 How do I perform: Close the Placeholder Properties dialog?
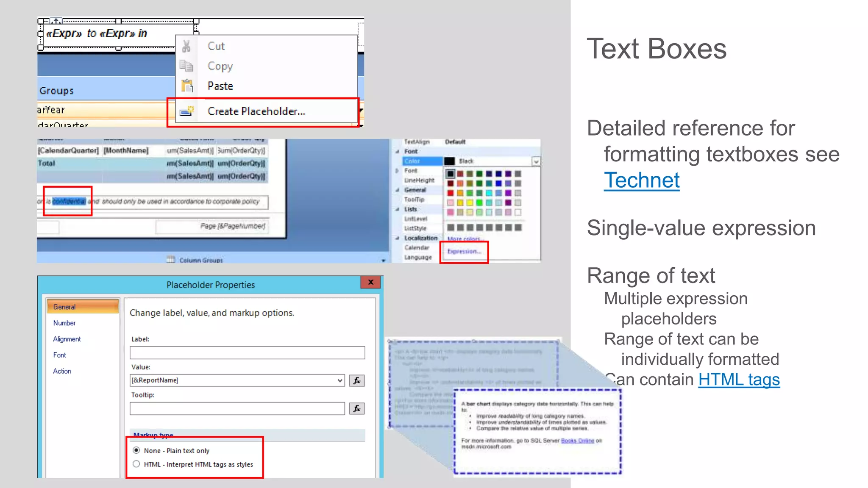(x=371, y=282)
